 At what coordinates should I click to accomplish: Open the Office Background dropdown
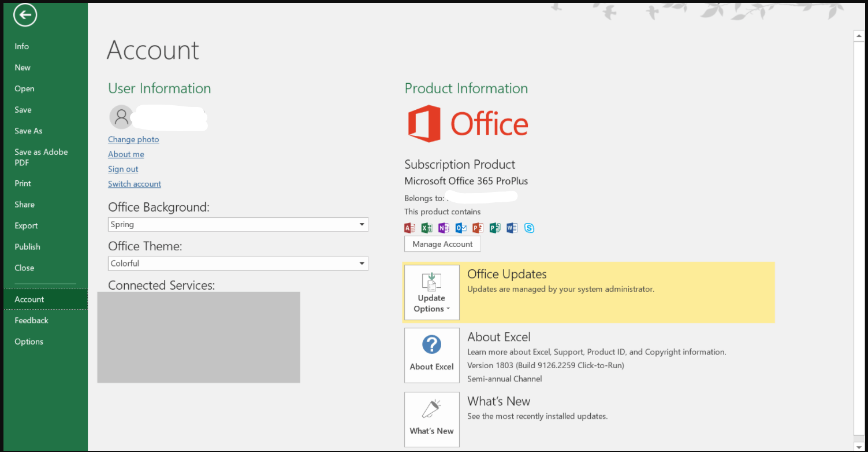[x=238, y=224]
